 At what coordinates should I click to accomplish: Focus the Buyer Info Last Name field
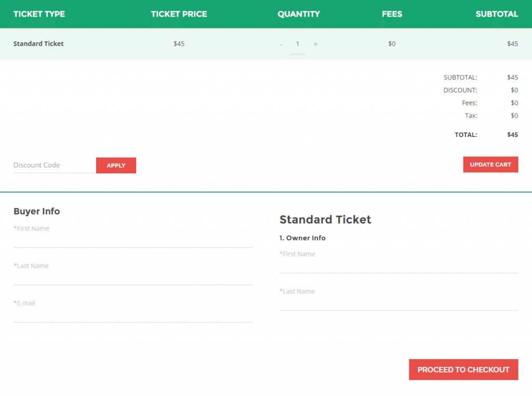[132, 277]
